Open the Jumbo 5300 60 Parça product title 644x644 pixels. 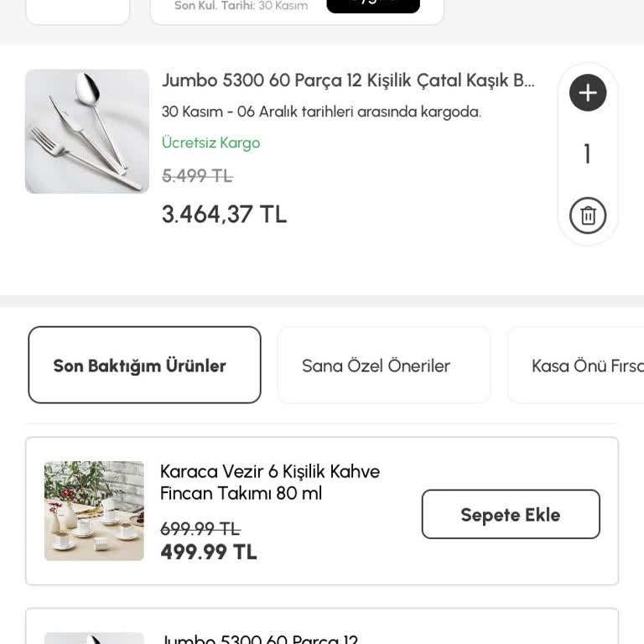(x=348, y=80)
